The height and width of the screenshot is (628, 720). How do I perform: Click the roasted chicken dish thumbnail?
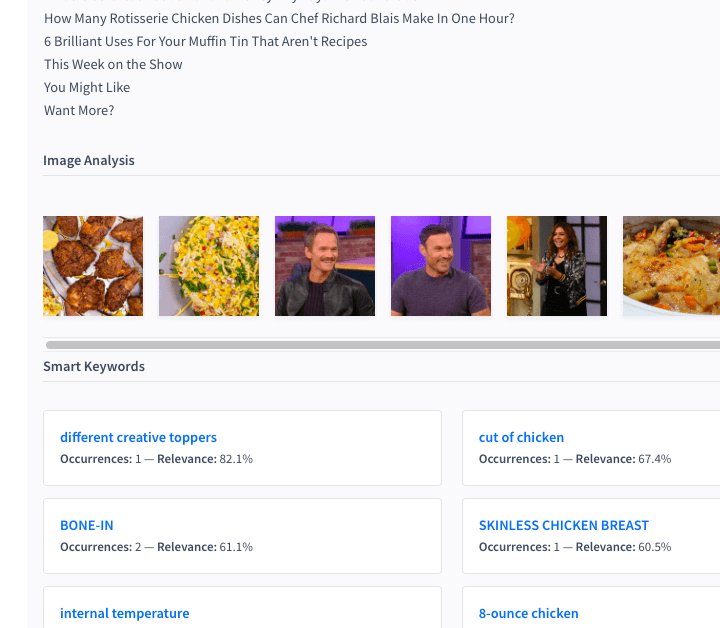point(671,266)
